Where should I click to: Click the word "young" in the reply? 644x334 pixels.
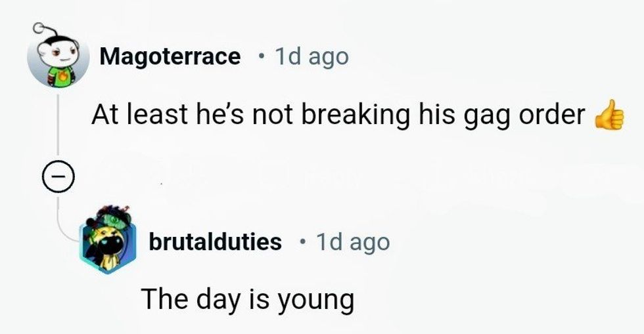[317, 301]
